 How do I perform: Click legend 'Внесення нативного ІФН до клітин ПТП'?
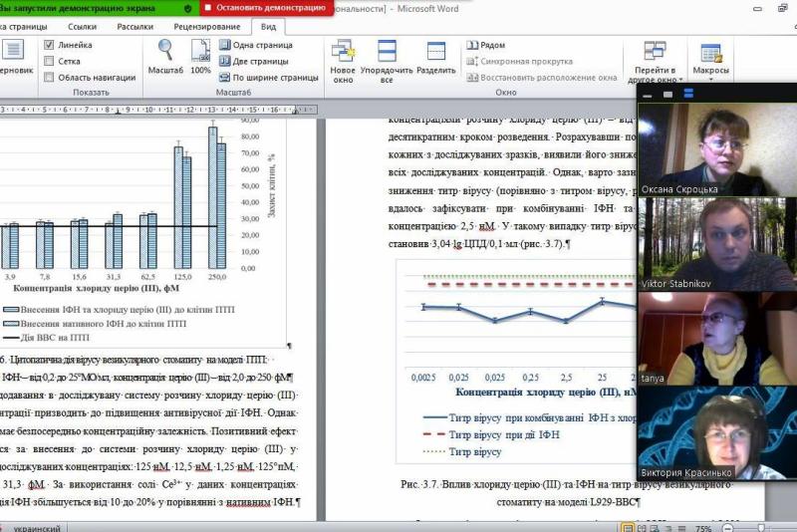coord(95,323)
